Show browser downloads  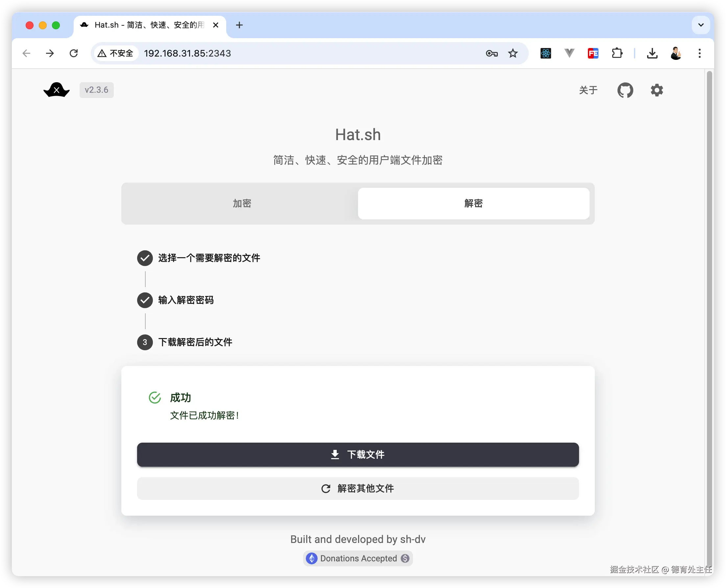[652, 53]
